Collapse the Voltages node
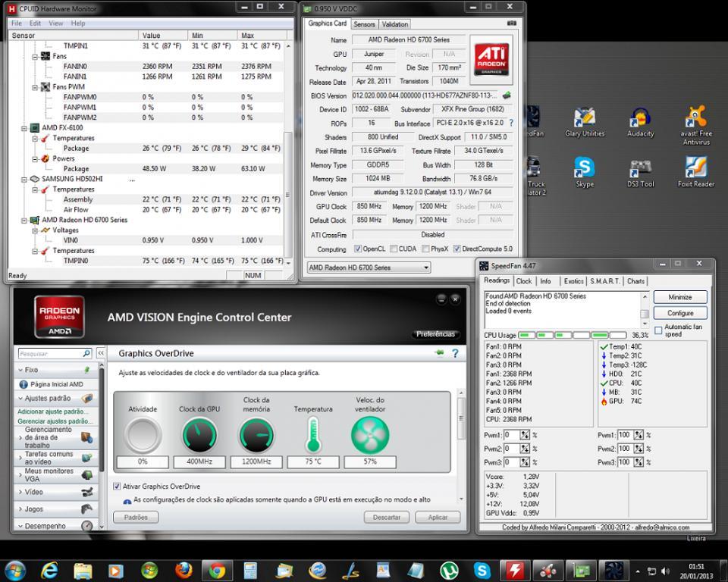 point(35,230)
